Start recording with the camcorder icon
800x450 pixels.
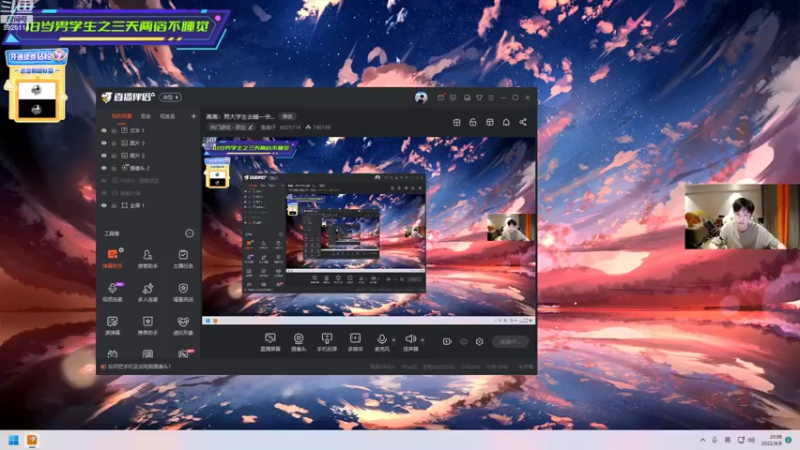(447, 341)
